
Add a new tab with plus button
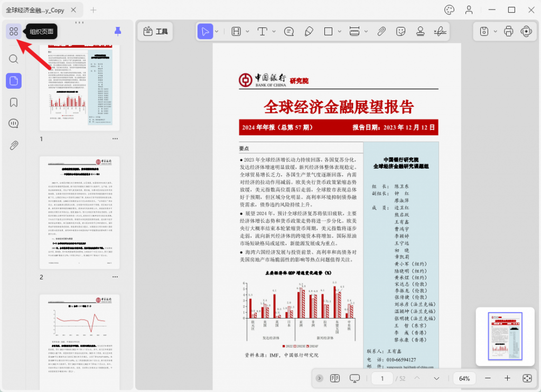(93, 10)
